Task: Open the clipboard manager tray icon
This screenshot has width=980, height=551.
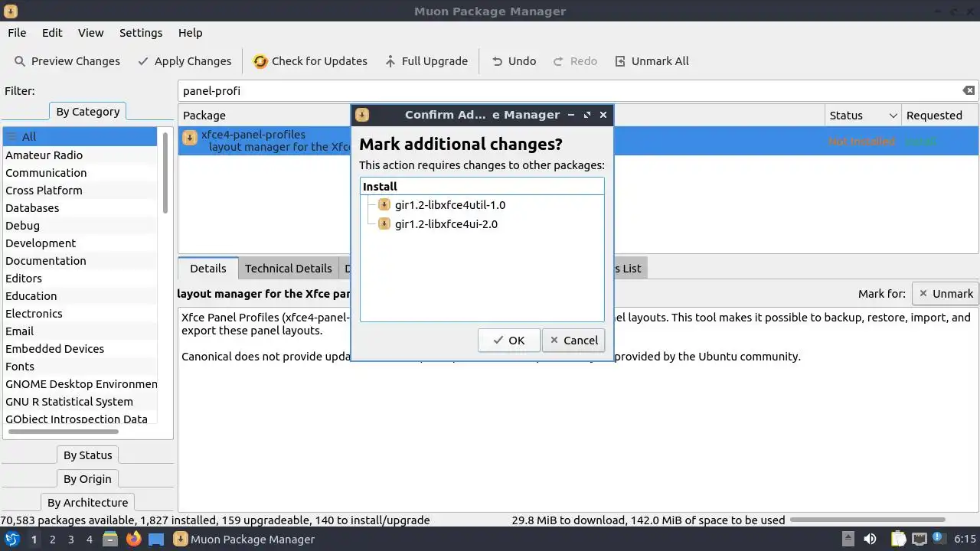Action: coord(897,540)
